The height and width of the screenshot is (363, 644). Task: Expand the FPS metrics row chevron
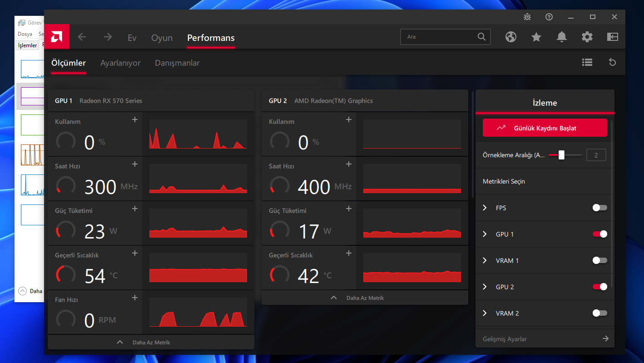point(485,208)
